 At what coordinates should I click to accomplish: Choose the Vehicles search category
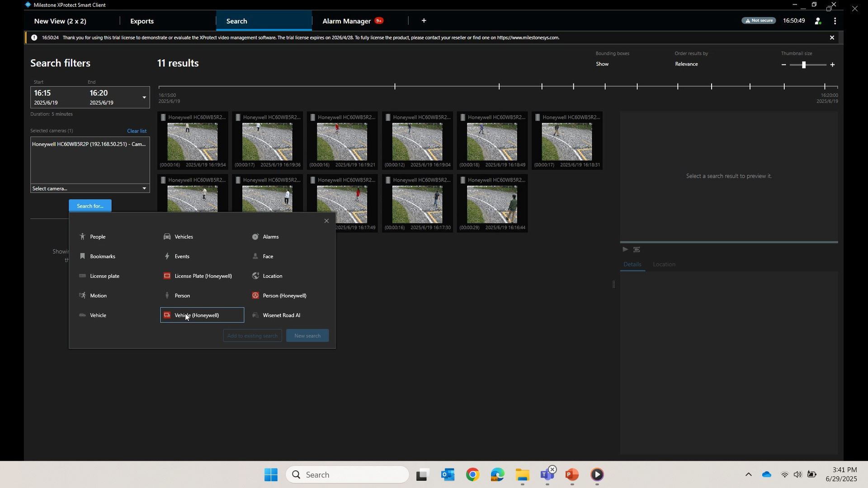point(179,237)
